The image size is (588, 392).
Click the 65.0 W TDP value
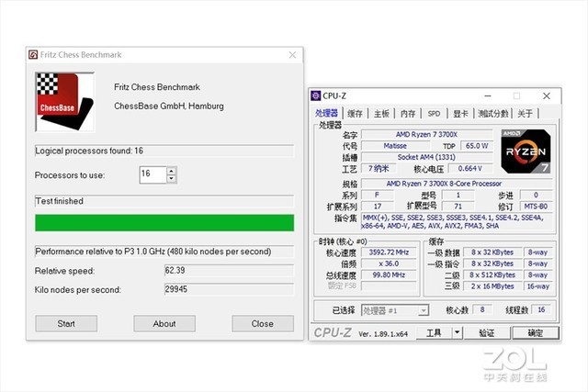pos(477,146)
